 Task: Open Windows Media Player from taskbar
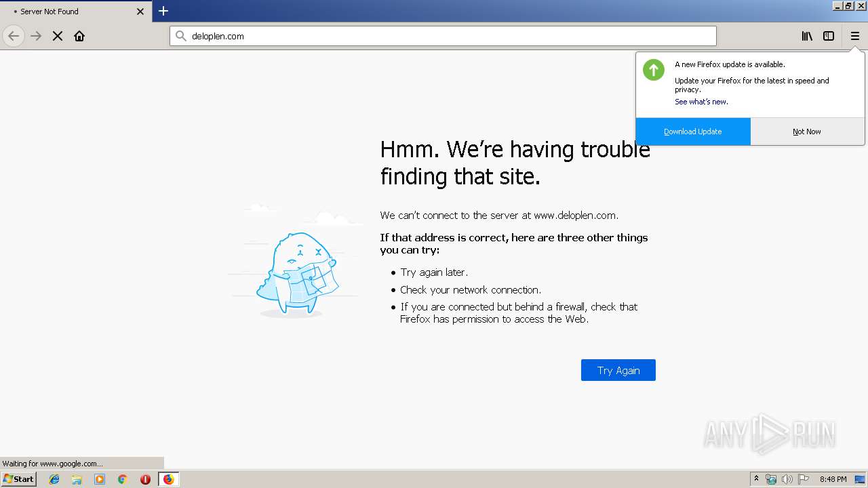point(100,479)
